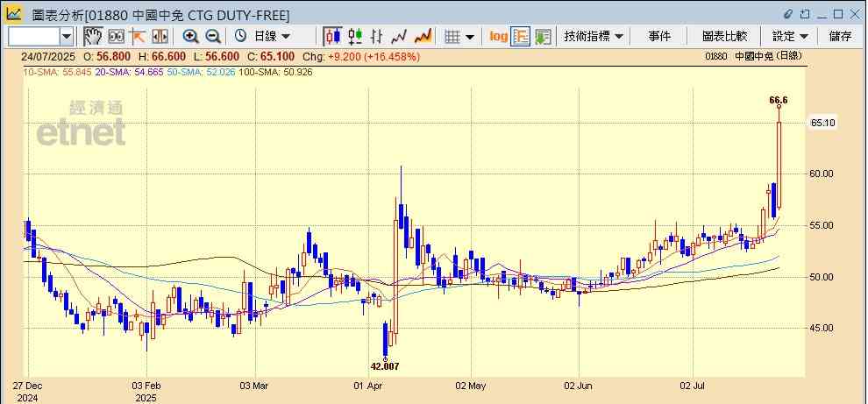868x404 pixels.
Task: Click the grid lines icon
Action: coord(452,37)
